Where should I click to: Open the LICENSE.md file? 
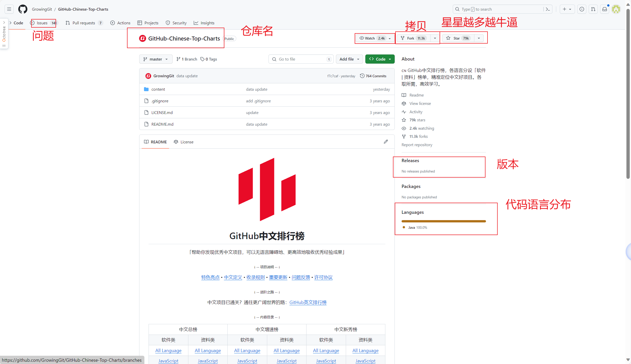point(162,112)
